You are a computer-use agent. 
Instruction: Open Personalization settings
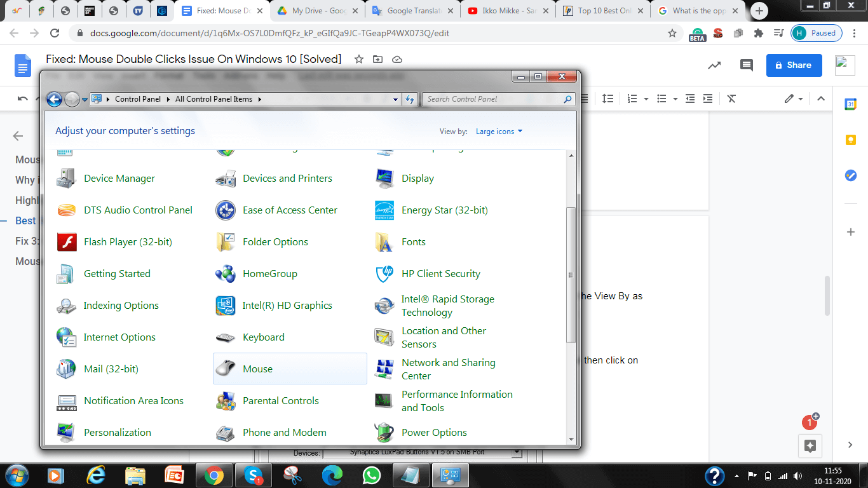click(x=118, y=432)
